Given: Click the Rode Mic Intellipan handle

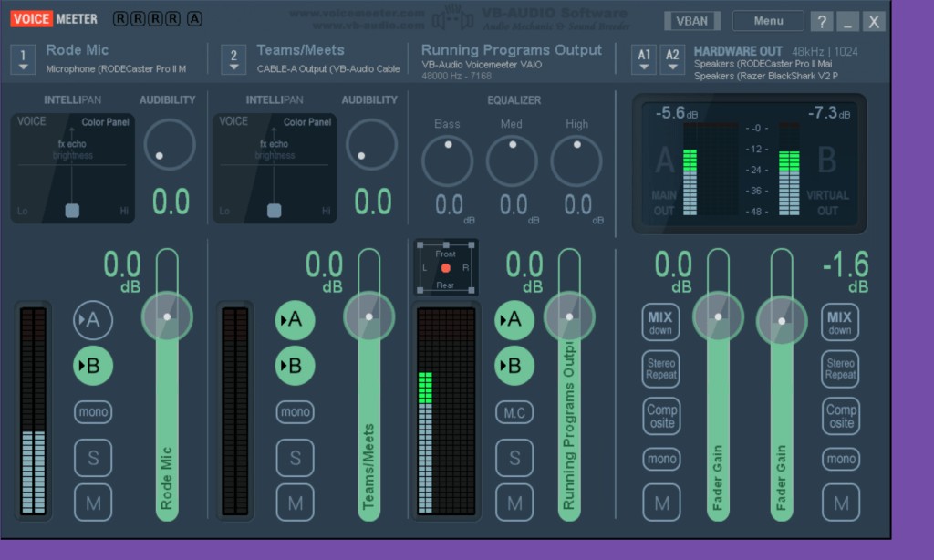Looking at the screenshot, I should (72, 211).
